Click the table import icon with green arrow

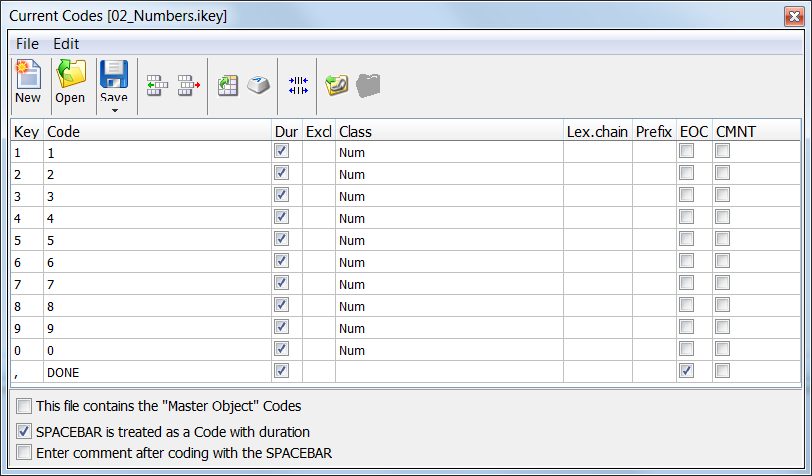pyautogui.click(x=228, y=86)
